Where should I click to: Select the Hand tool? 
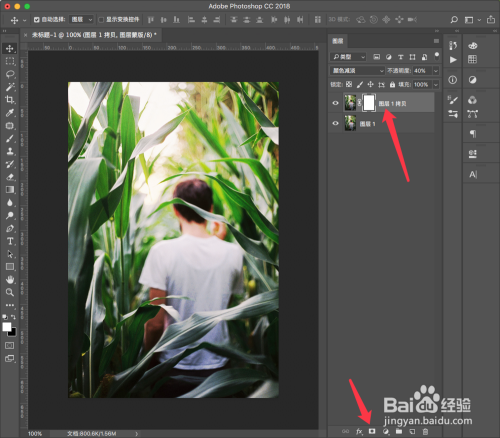tap(10, 279)
